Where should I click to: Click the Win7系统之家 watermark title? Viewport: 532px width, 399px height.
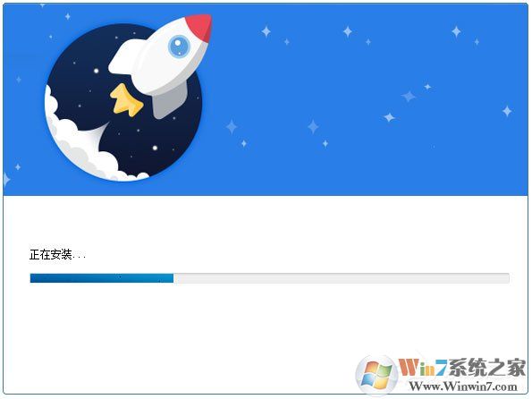tap(462, 368)
